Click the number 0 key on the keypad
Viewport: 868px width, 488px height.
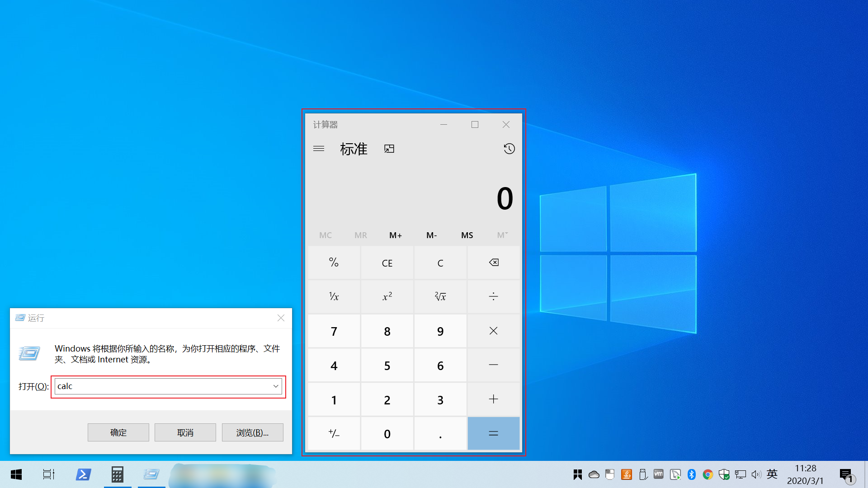pos(387,434)
